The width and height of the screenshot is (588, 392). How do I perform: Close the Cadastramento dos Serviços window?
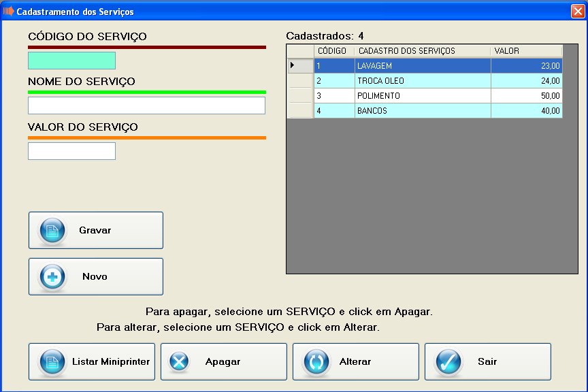pyautogui.click(x=578, y=12)
